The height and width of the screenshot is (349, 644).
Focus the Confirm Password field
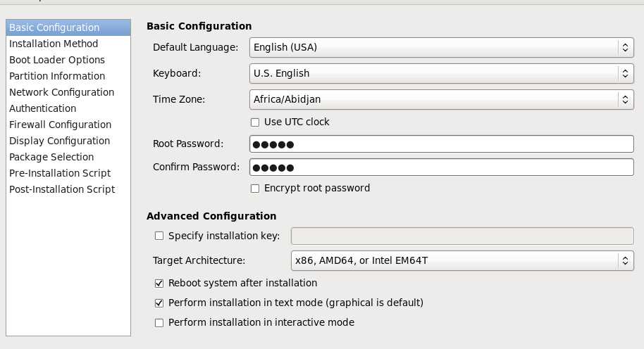pos(442,167)
